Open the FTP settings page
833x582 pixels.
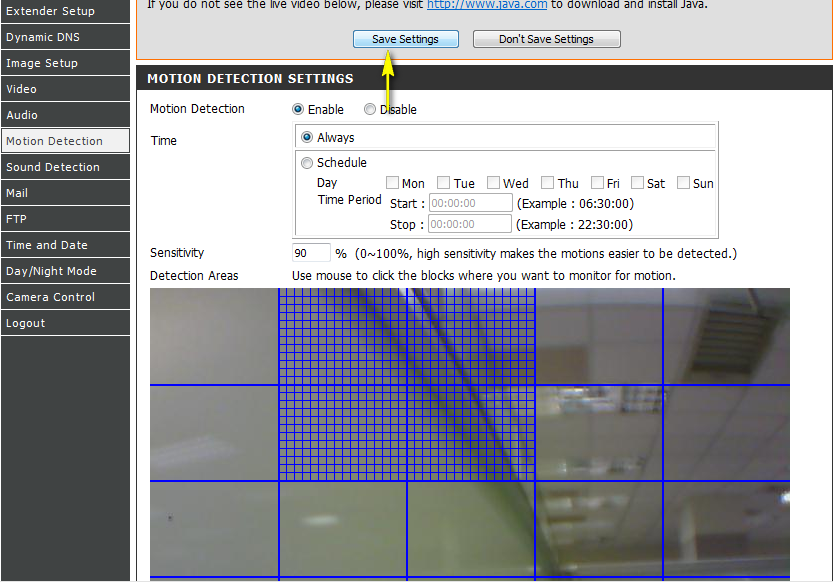click(x=65, y=219)
